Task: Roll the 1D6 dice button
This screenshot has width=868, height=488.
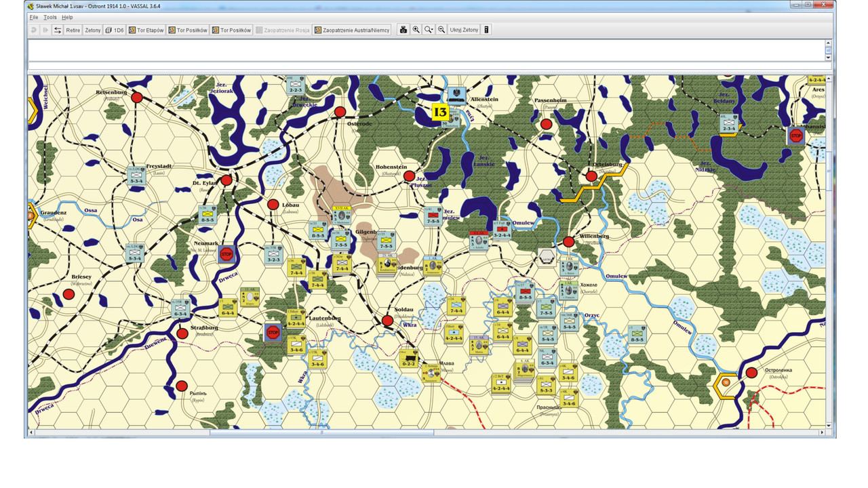Action: coord(115,30)
